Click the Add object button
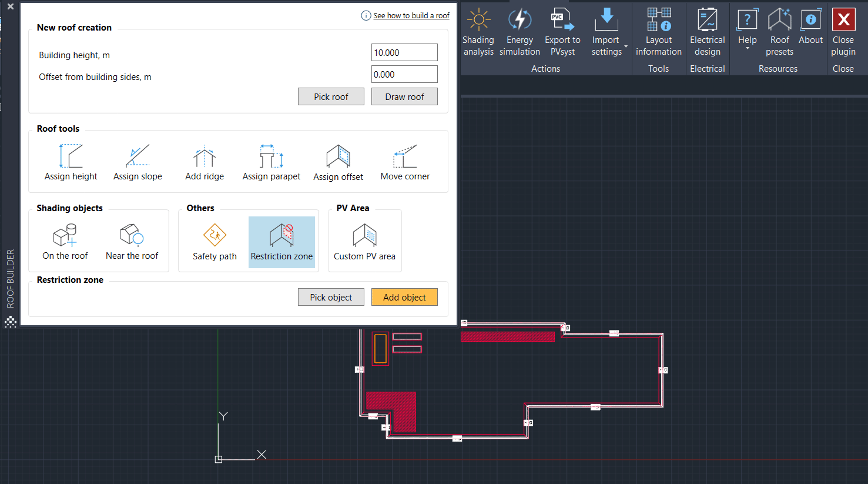This screenshot has height=484, width=868. point(404,297)
